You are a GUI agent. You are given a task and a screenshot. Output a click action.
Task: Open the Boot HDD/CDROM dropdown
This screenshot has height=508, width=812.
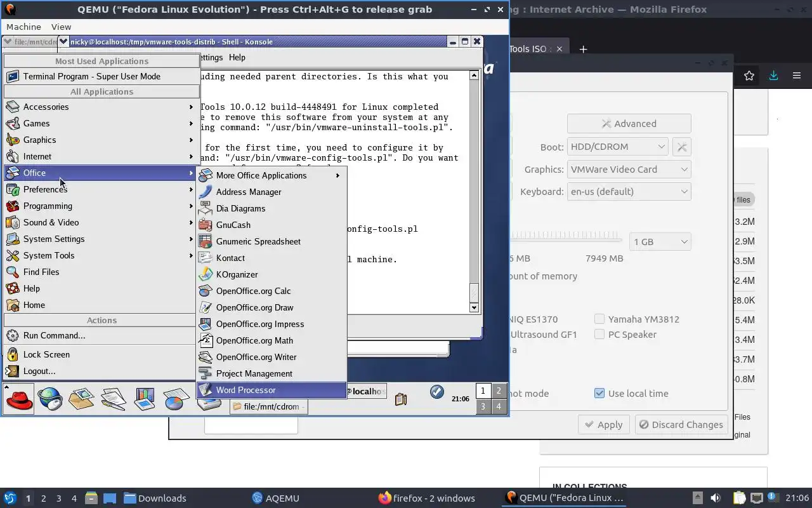point(617,146)
